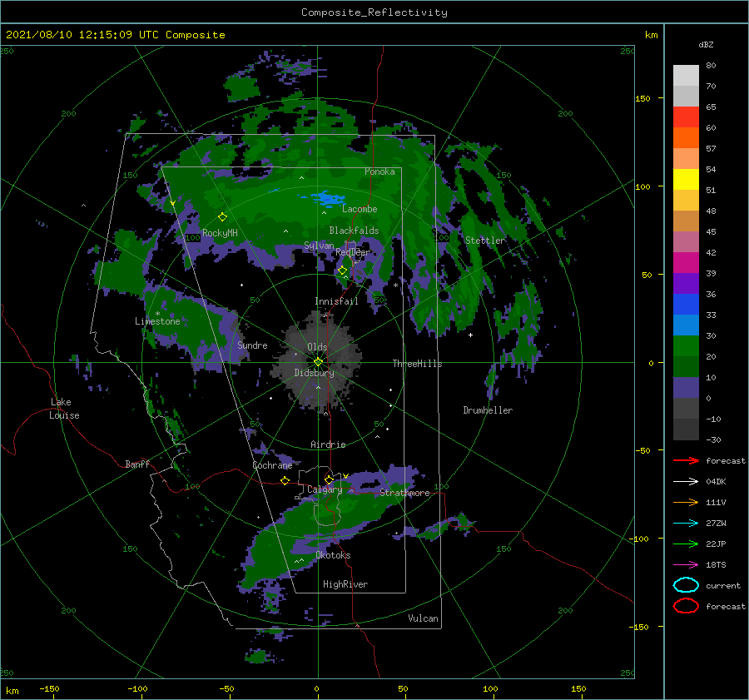The image size is (749, 700).
Task: Click the yellow diamond marker near RockyMH
Action: (x=222, y=217)
